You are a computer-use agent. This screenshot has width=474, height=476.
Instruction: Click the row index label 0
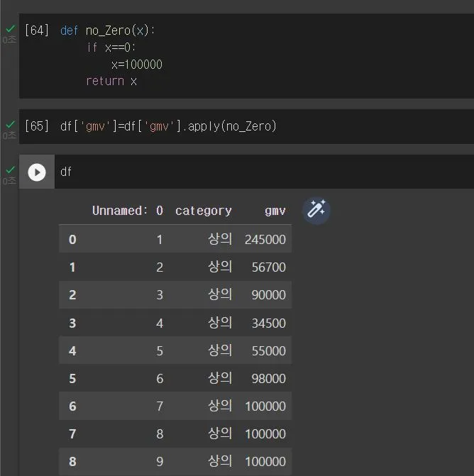pos(72,240)
